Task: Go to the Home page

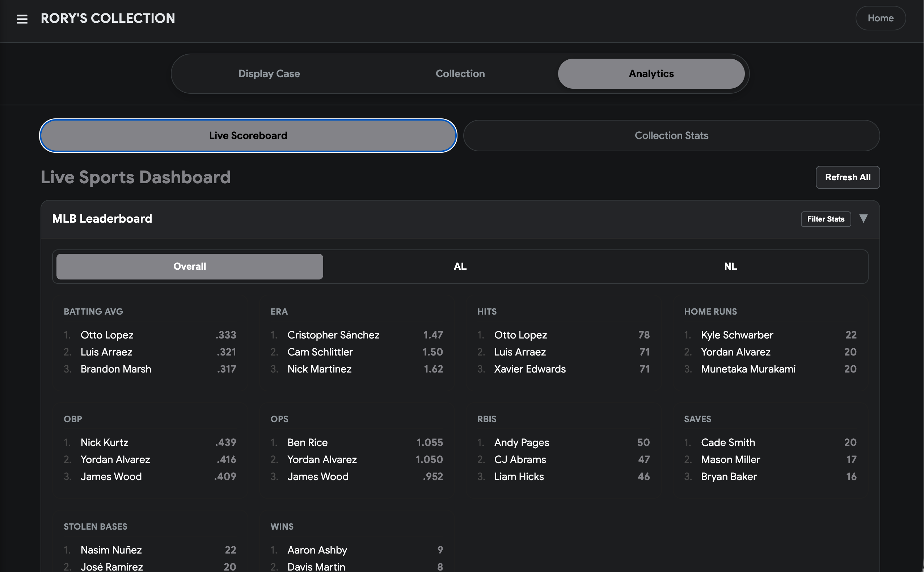Action: [880, 18]
